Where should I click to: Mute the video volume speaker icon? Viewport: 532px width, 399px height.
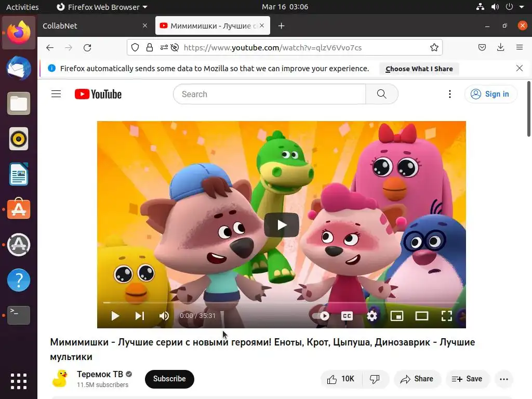(164, 316)
